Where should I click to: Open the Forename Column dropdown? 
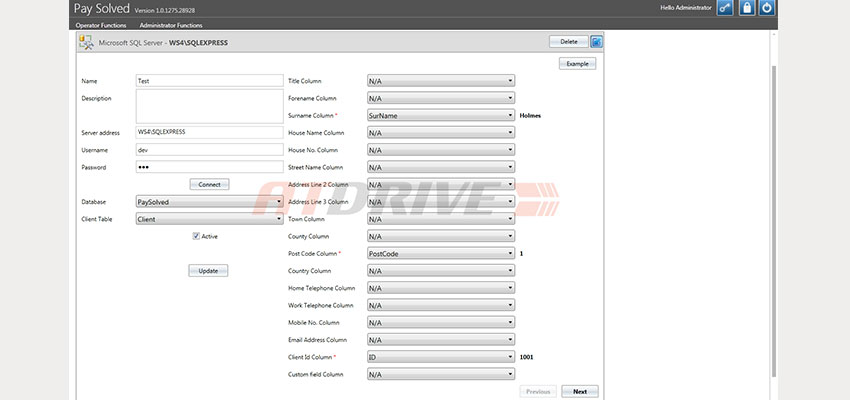pyautogui.click(x=441, y=98)
